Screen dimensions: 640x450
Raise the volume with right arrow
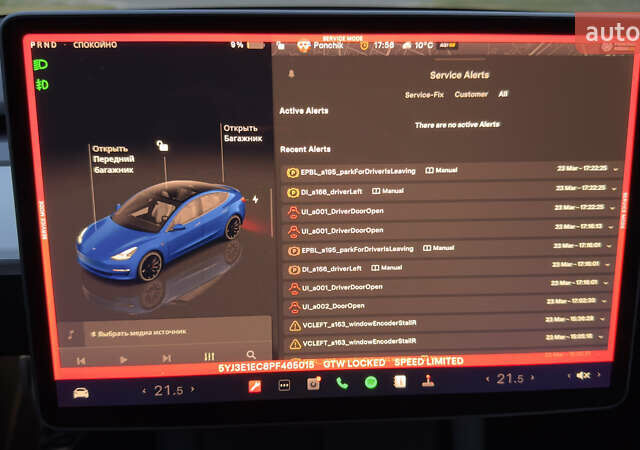click(x=599, y=374)
